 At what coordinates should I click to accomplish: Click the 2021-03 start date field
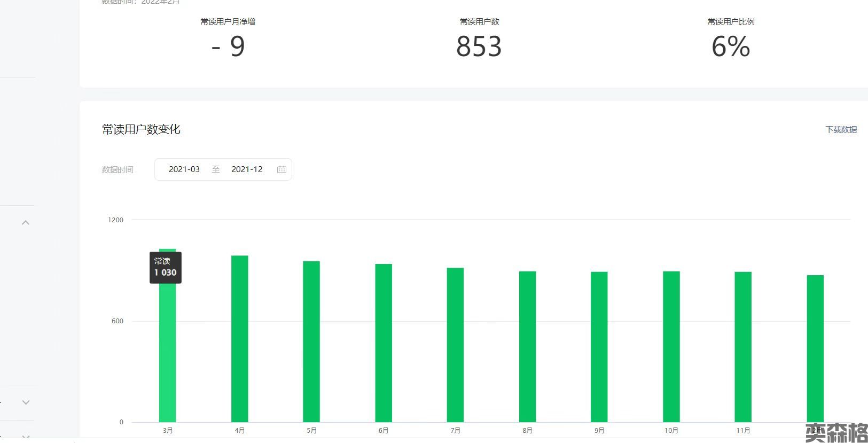(x=184, y=169)
